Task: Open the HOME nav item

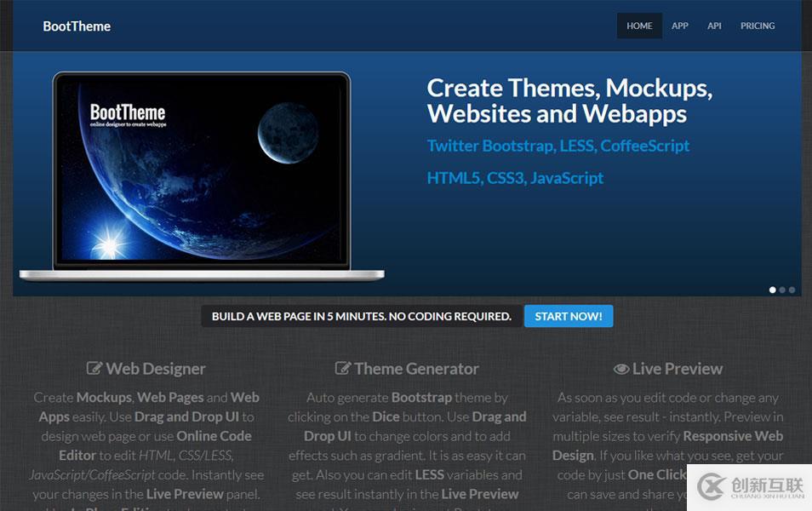Action: click(x=639, y=26)
